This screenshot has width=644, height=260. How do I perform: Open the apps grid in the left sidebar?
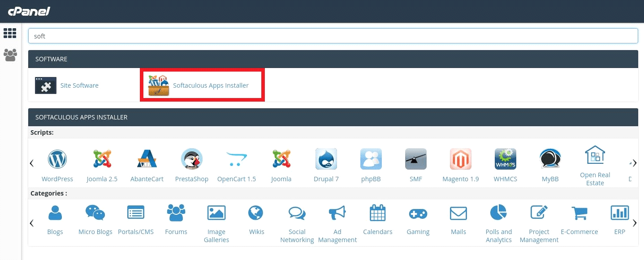coord(9,33)
